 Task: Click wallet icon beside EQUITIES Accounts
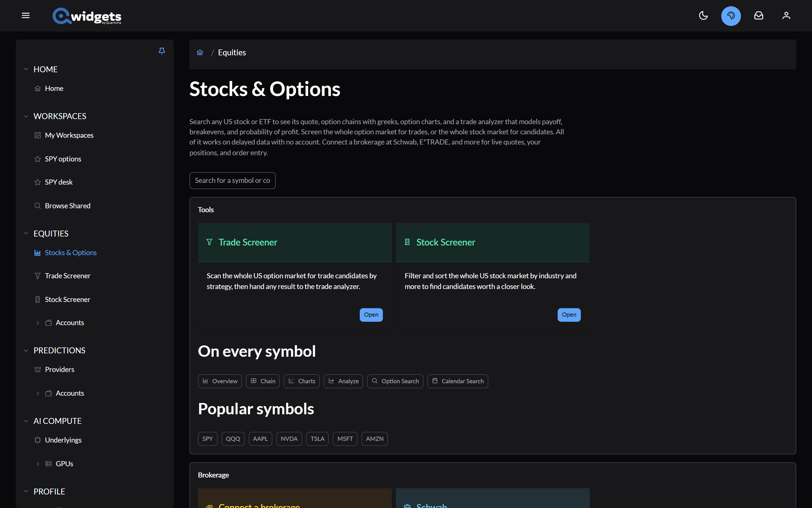coord(49,323)
